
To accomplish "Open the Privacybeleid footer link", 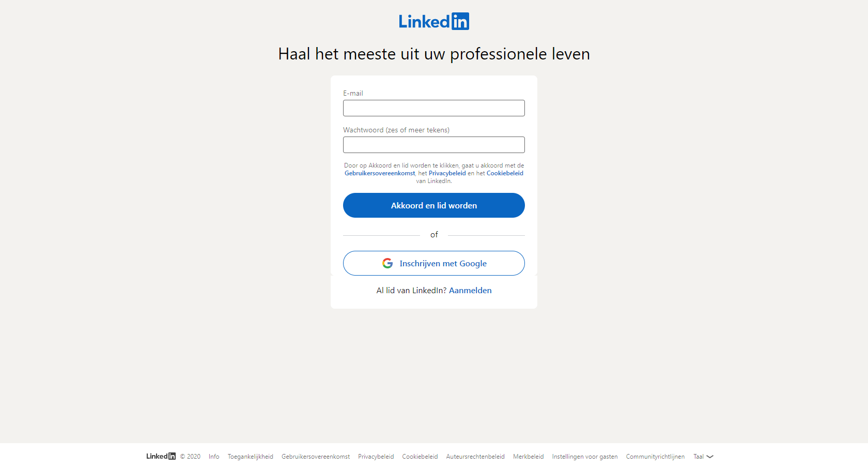I will tap(376, 457).
